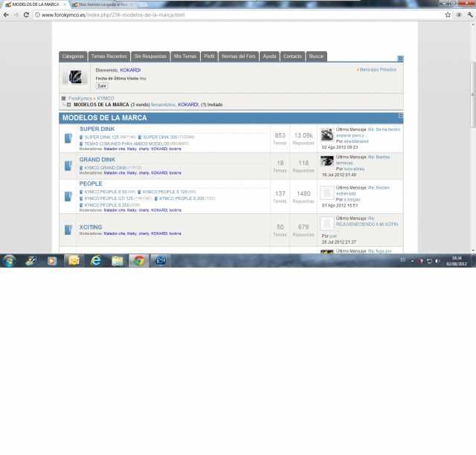This screenshot has height=455, width=476.
Task: Click the XCITING forum folder icon
Action: (x=68, y=229)
